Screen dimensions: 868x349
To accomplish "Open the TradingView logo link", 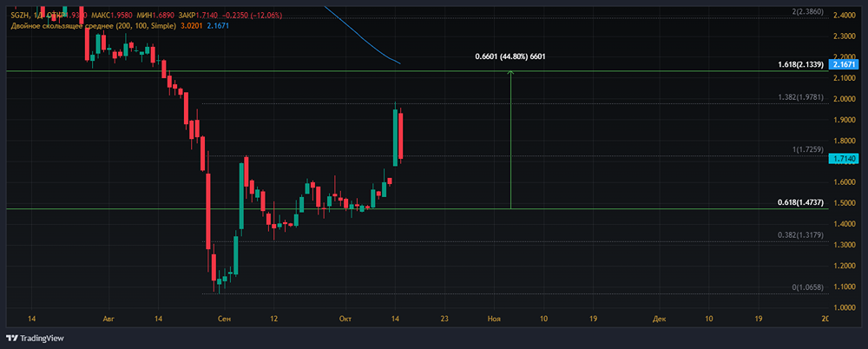I will [35, 338].
